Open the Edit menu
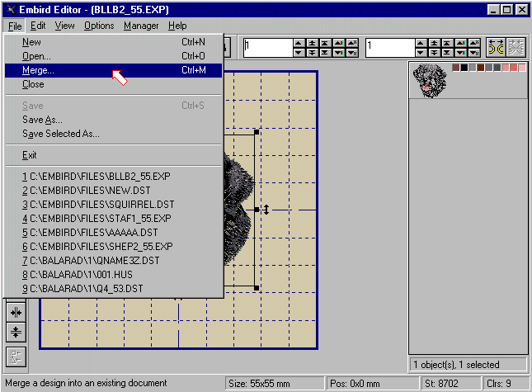Image resolution: width=532 pixels, height=392 pixels. tap(38, 26)
